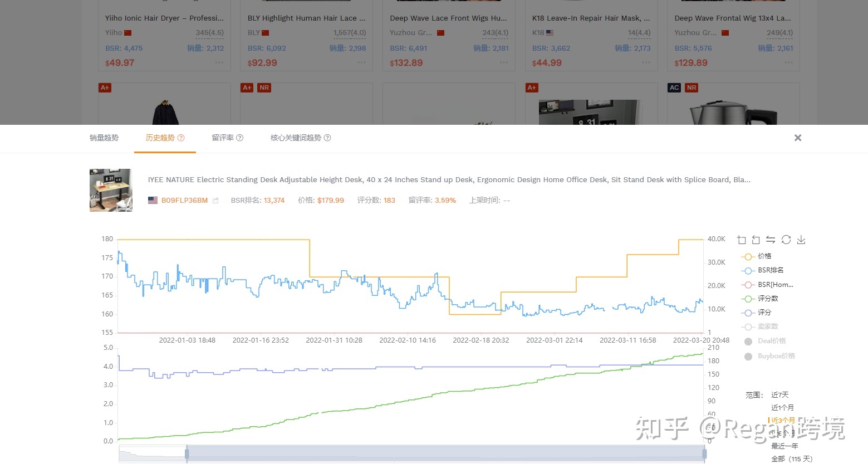Click rating count 345(4.5) on Yiiho card
The image size is (868, 468).
tap(210, 33)
